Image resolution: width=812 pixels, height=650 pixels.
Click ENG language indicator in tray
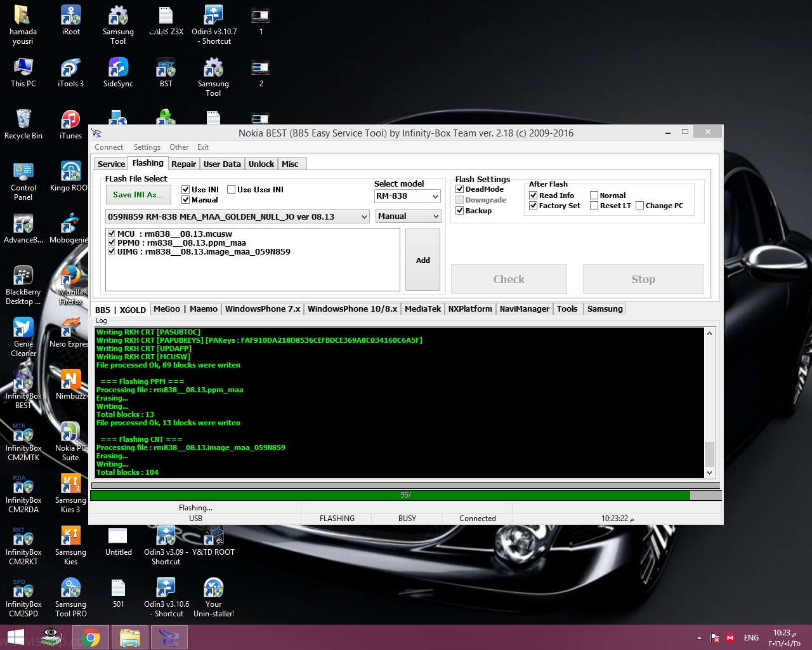tap(751, 638)
